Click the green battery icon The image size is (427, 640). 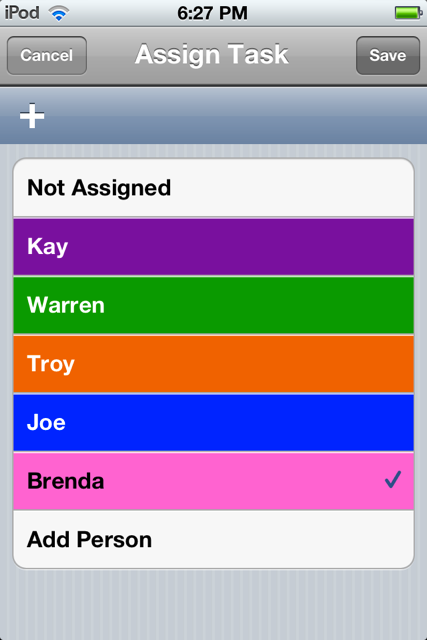pyautogui.click(x=408, y=13)
